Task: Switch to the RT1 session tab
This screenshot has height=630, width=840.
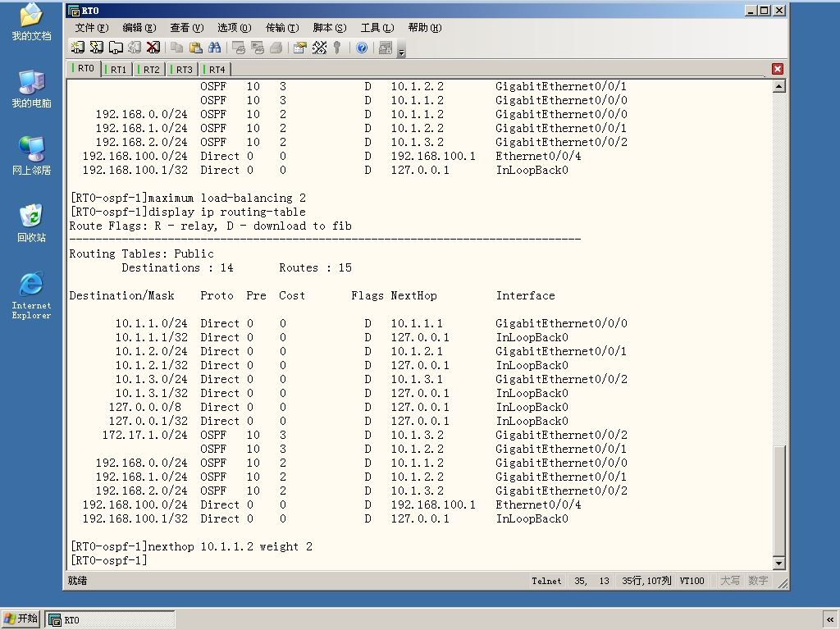Action: pyautogui.click(x=117, y=70)
